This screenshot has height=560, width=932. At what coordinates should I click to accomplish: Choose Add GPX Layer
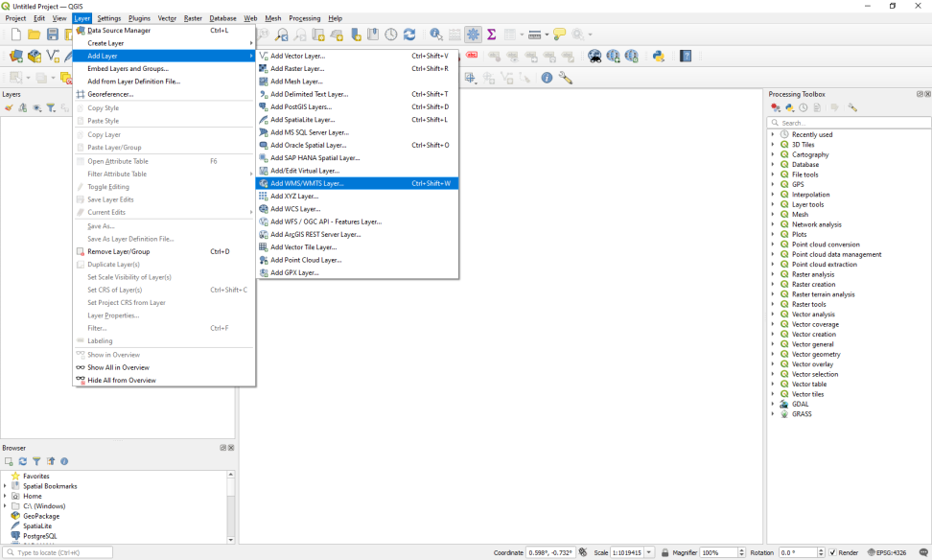tap(358, 273)
